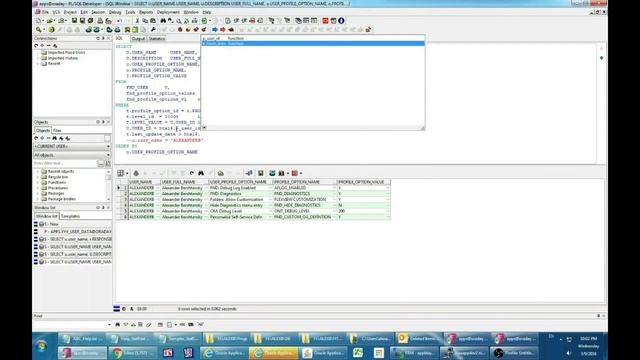Screen dimensions: 640x360
Task: Click the USER_FULL_NAME column header
Action: 184,182
